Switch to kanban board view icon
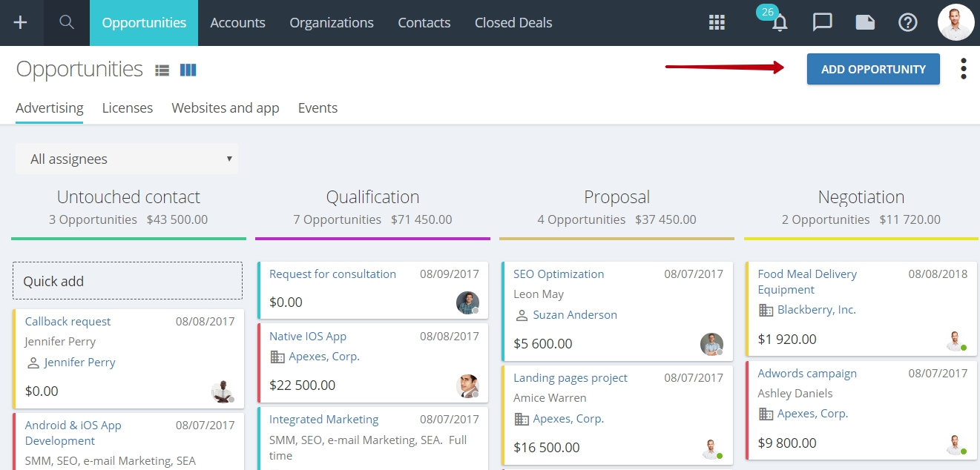The width and height of the screenshot is (980, 470). [x=188, y=70]
